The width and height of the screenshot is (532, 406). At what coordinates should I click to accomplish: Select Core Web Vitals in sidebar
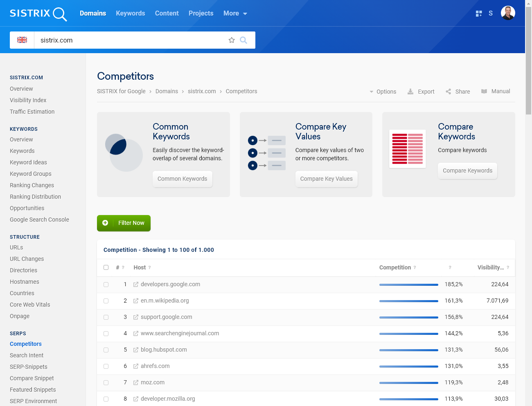pyautogui.click(x=30, y=305)
